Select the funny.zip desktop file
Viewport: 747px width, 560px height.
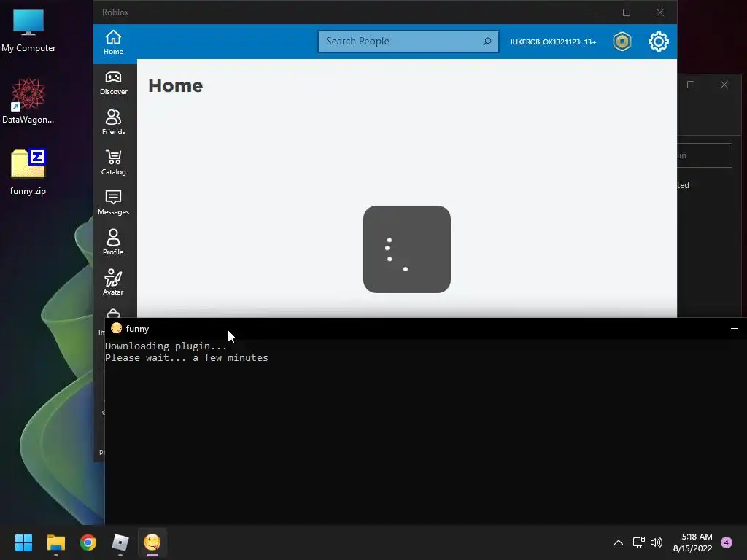click(x=28, y=172)
